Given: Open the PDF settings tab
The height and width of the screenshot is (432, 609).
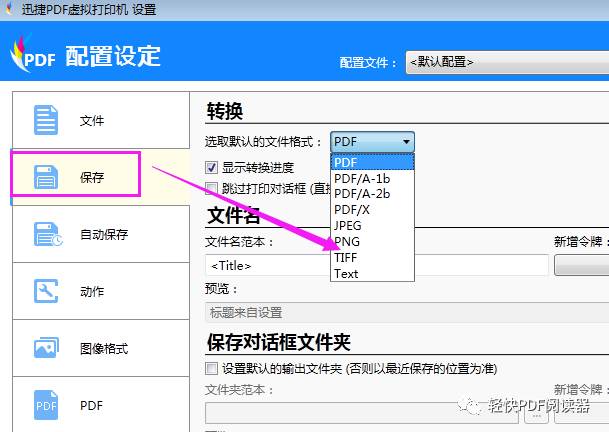Looking at the screenshot, I should click(101, 405).
